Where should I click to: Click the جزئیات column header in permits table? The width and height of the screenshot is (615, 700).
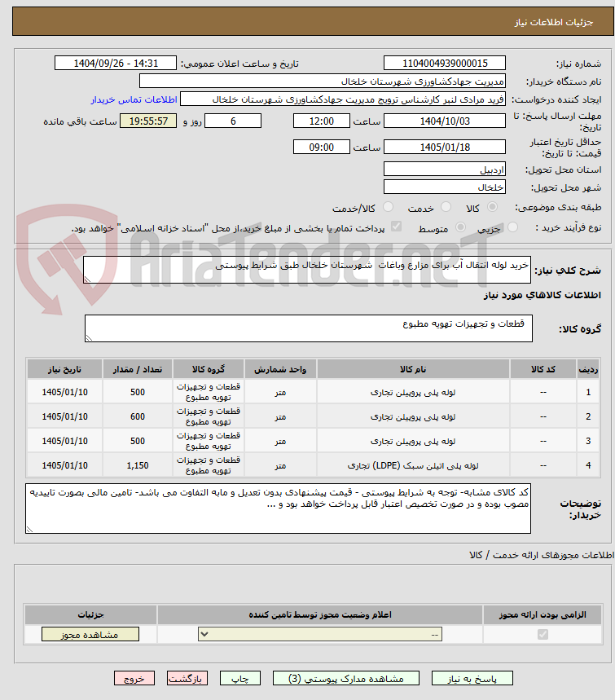click(x=91, y=614)
